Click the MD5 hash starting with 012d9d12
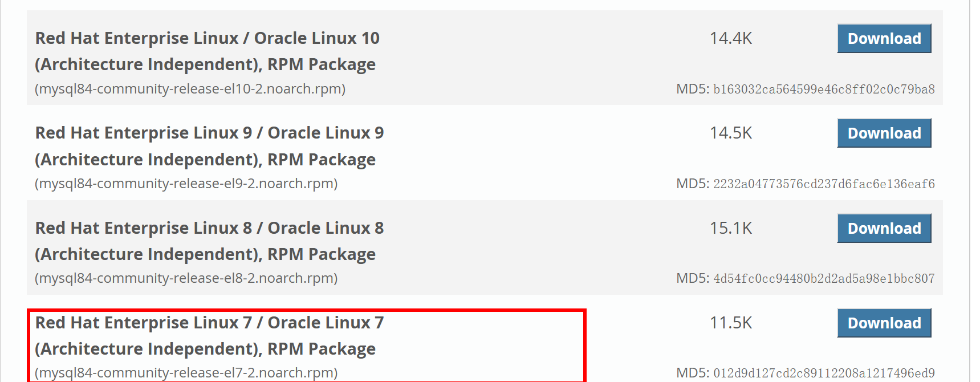The height and width of the screenshot is (382, 980). click(x=824, y=373)
